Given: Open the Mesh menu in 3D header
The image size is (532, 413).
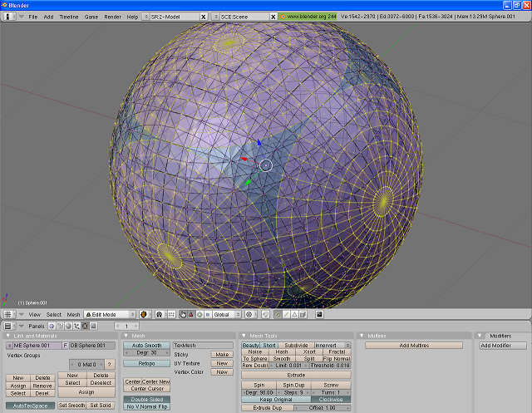Looking at the screenshot, I should pos(73,315).
